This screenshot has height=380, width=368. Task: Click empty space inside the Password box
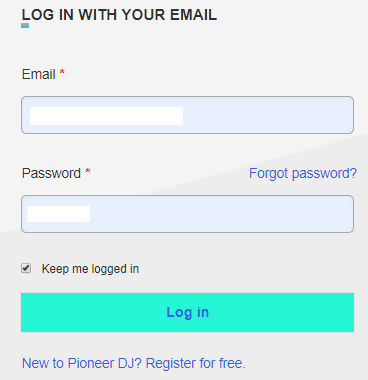pyautogui.click(x=220, y=214)
